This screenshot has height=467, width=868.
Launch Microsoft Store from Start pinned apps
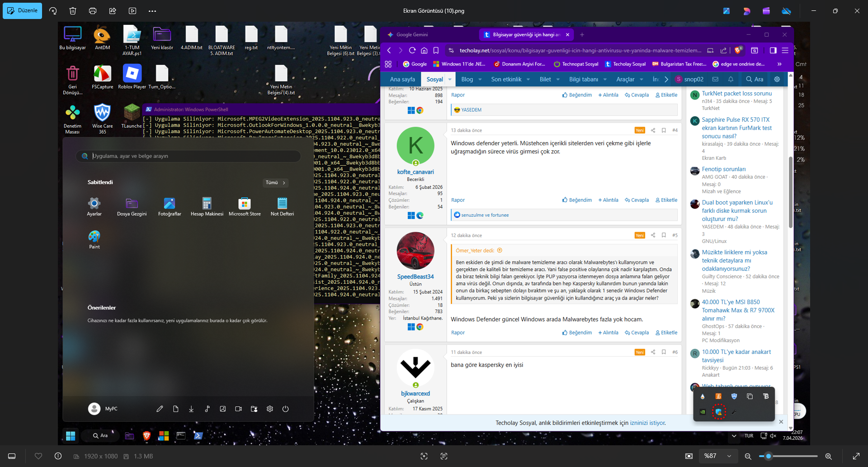(245, 207)
